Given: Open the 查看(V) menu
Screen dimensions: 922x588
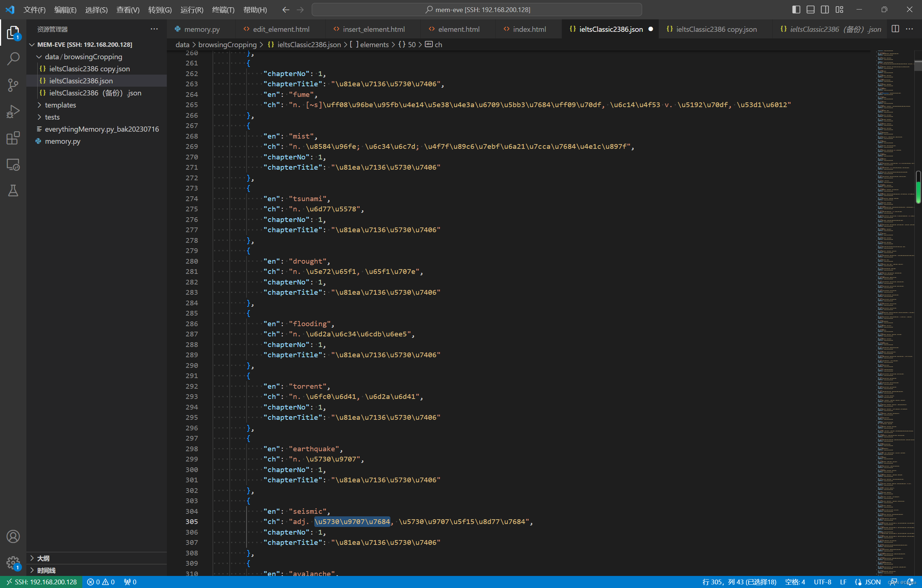Looking at the screenshot, I should pyautogui.click(x=128, y=10).
